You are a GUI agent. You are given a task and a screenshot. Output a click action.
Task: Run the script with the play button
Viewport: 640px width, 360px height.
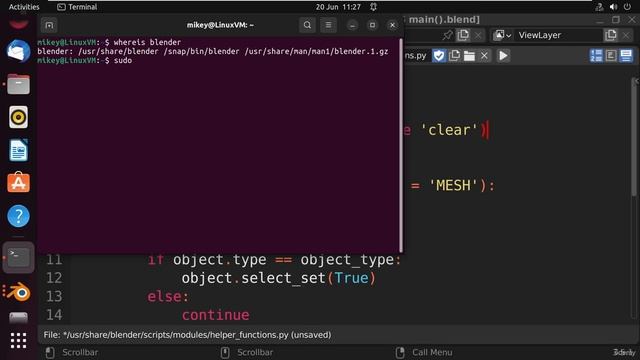(503, 56)
